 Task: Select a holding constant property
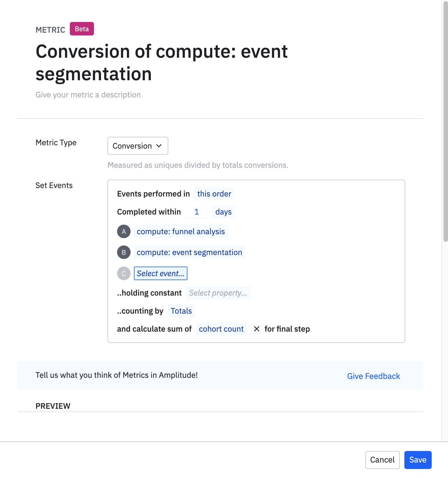[x=218, y=293]
